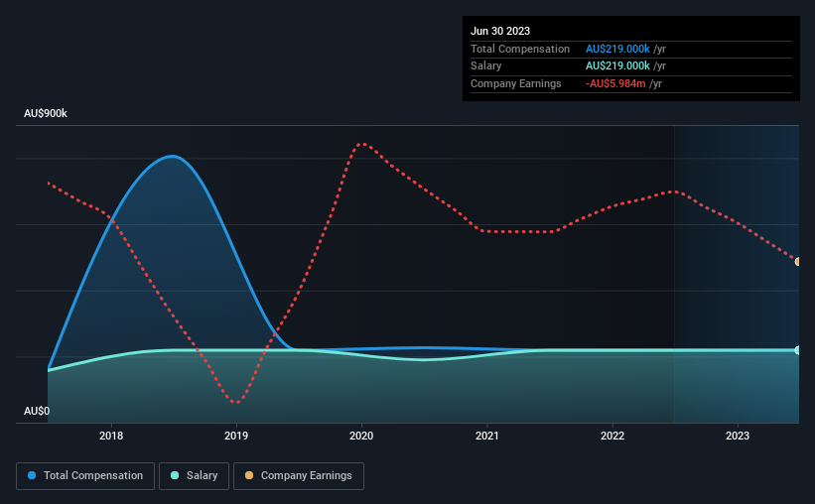This screenshot has width=815, height=504.
Task: Click the red dotted earnings peak near 2020
Action: pyautogui.click(x=362, y=144)
